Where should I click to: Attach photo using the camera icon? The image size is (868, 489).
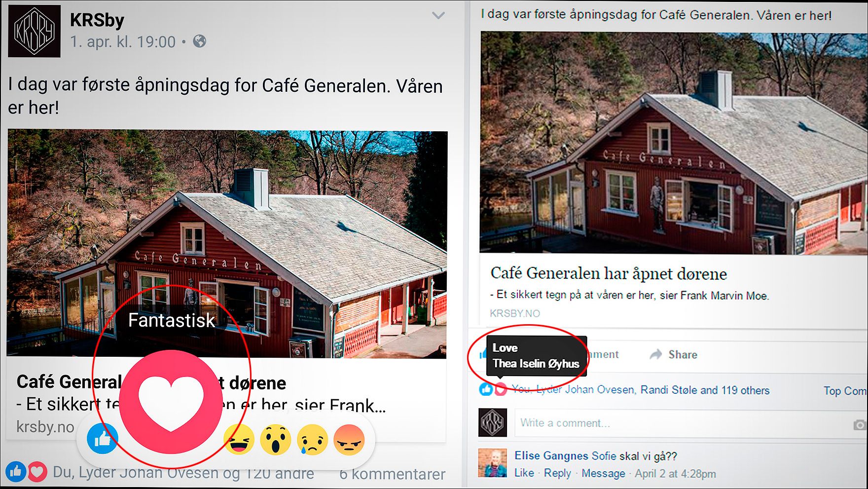[x=860, y=425]
